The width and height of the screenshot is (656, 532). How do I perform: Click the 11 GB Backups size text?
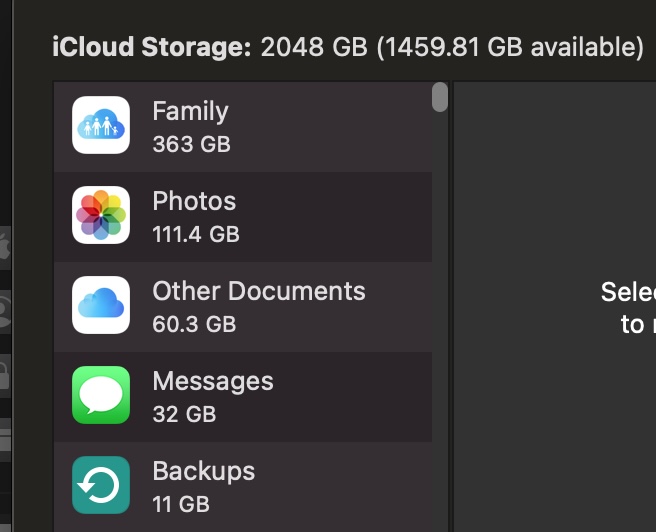181,504
